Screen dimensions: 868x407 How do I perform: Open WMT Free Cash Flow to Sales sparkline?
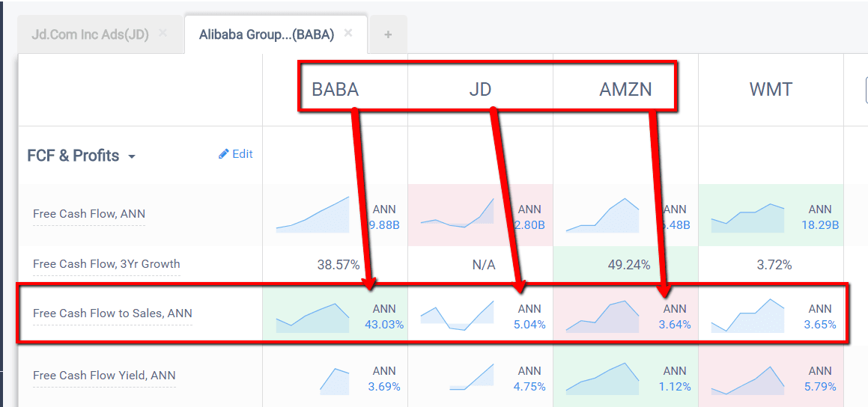[x=747, y=316]
